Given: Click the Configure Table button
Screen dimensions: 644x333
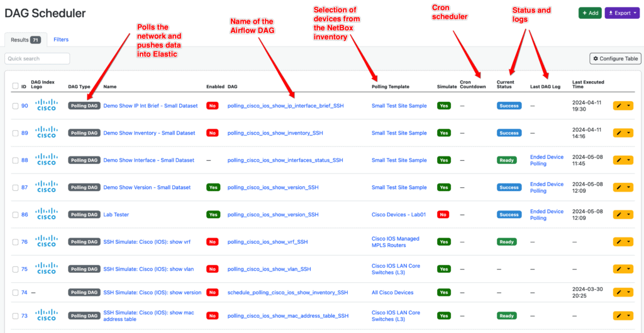Looking at the screenshot, I should [x=614, y=58].
